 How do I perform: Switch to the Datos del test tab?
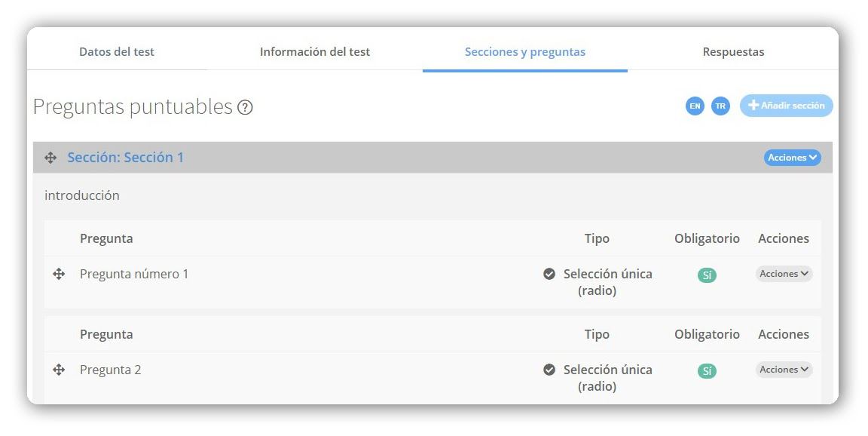(x=117, y=51)
